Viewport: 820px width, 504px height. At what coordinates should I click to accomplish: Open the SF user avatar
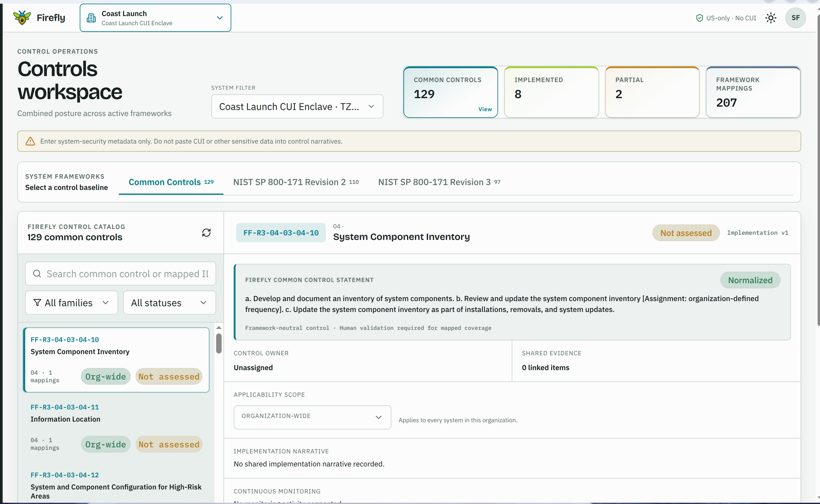[x=795, y=18]
